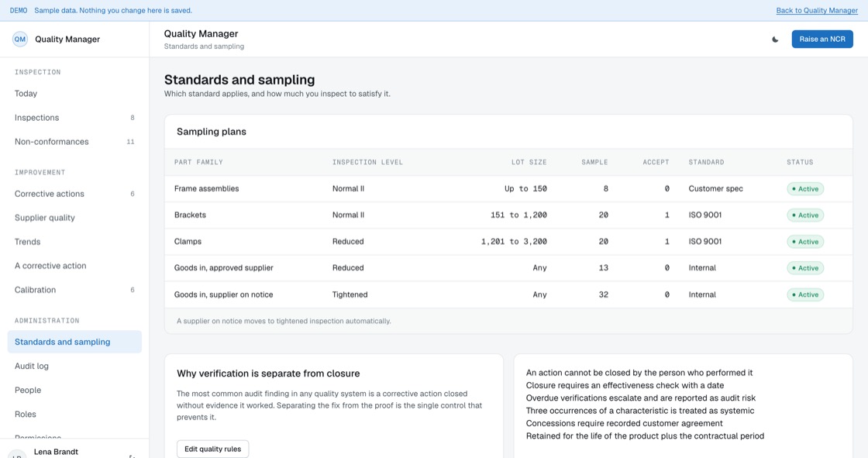The image size is (868, 458).
Task: Click the Inspection Level column header
Action: tap(367, 162)
